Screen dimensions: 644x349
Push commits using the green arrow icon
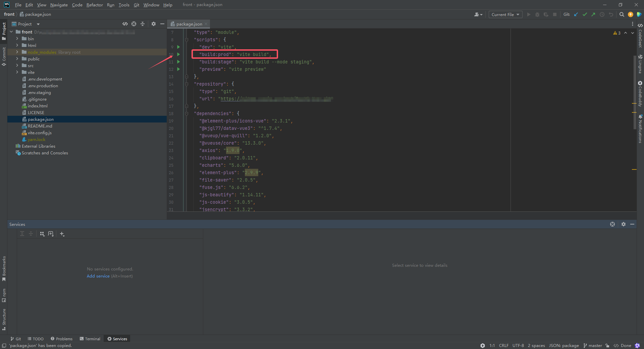[x=594, y=14]
